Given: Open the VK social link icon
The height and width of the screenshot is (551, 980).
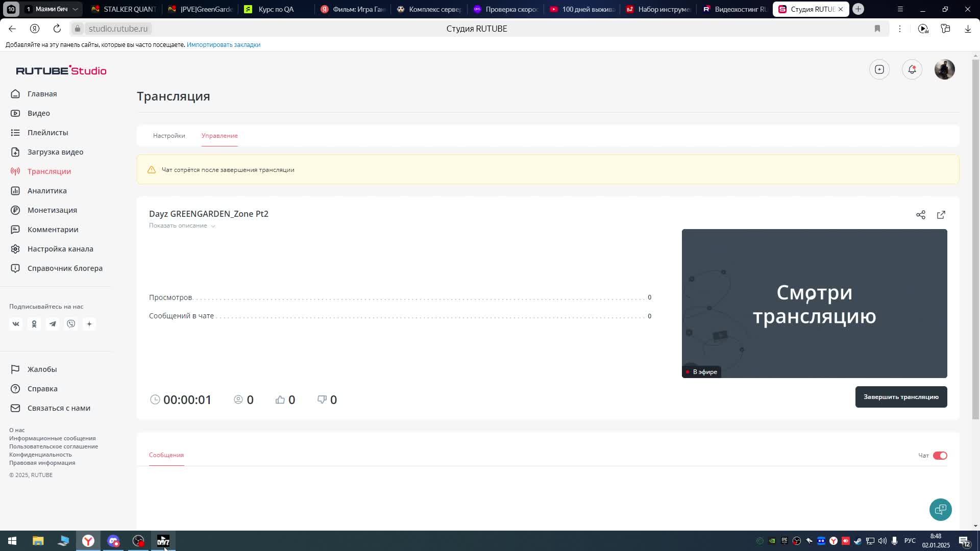Looking at the screenshot, I should click(x=16, y=324).
